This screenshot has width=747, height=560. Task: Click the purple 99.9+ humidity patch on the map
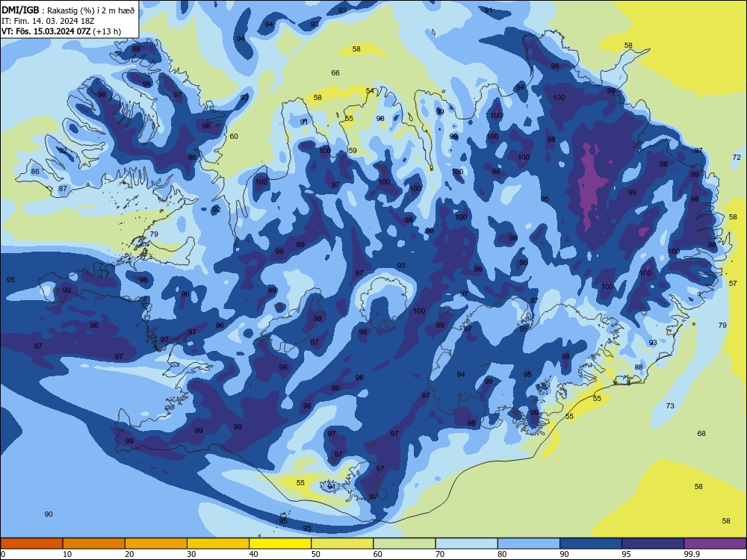592,184
